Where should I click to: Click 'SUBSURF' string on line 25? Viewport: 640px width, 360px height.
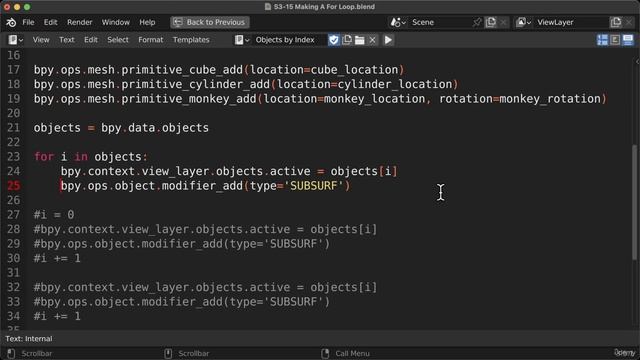click(x=313, y=186)
